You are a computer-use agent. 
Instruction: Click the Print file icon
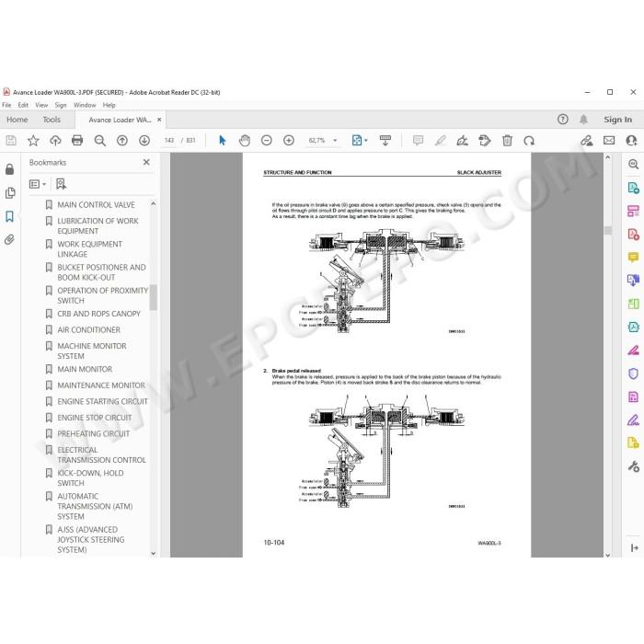[x=77, y=141]
